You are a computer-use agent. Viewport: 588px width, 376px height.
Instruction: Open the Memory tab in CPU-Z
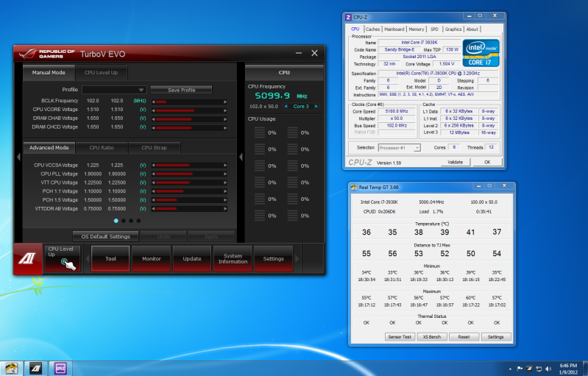417,29
